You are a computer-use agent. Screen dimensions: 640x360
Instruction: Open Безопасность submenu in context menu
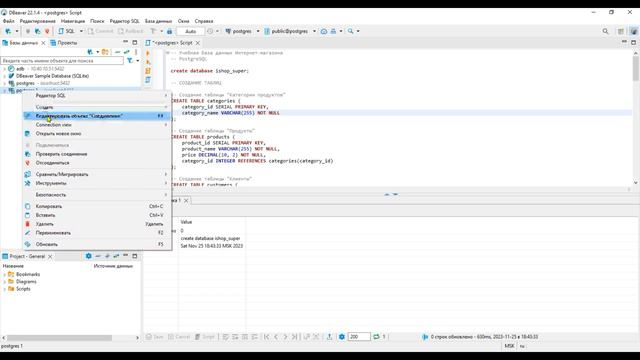[x=97, y=195]
